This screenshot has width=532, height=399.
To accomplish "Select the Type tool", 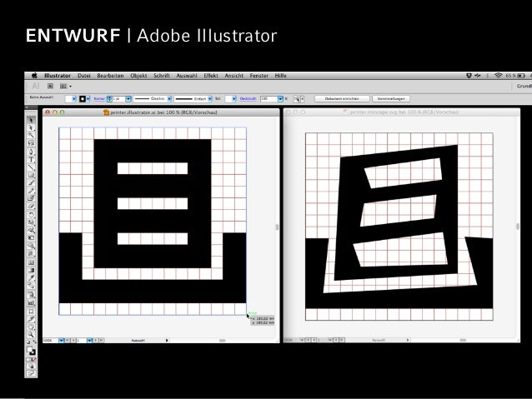I will click(x=31, y=159).
